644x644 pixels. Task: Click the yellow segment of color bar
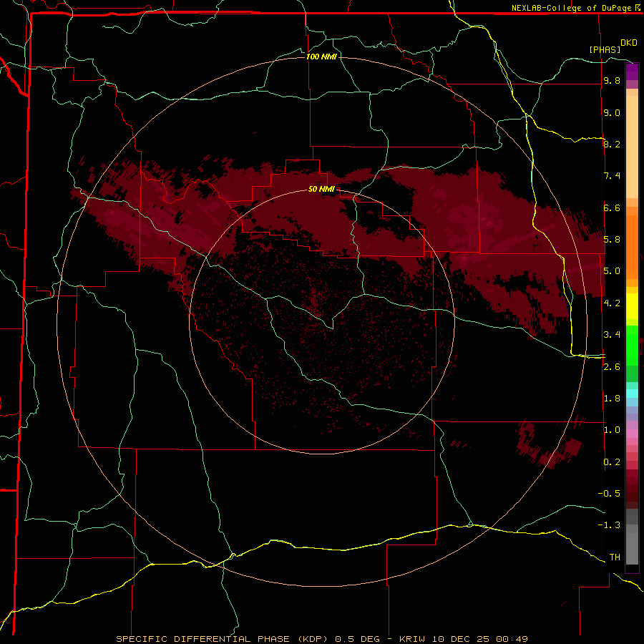(632, 306)
